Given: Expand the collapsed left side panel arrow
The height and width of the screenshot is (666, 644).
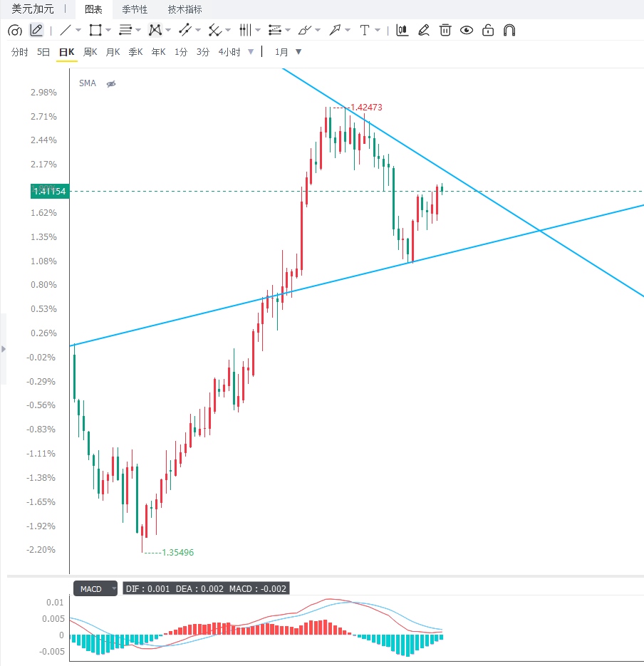Looking at the screenshot, I should point(4,349).
